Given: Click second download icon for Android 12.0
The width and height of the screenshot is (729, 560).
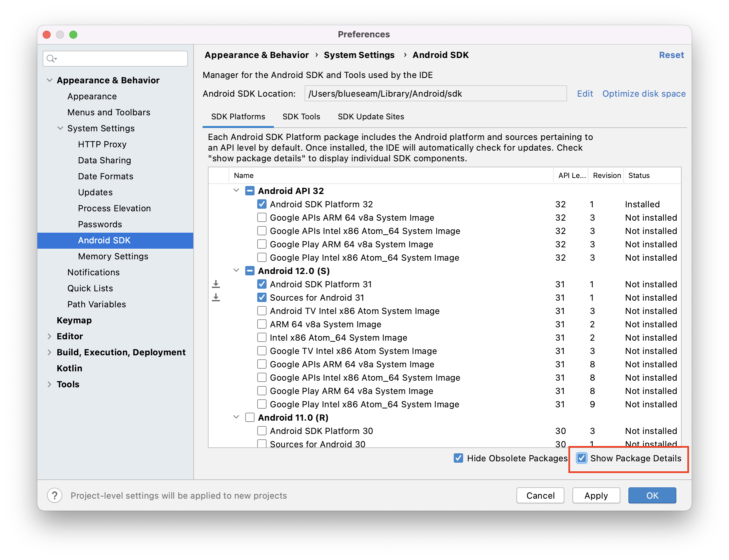Looking at the screenshot, I should point(216,298).
